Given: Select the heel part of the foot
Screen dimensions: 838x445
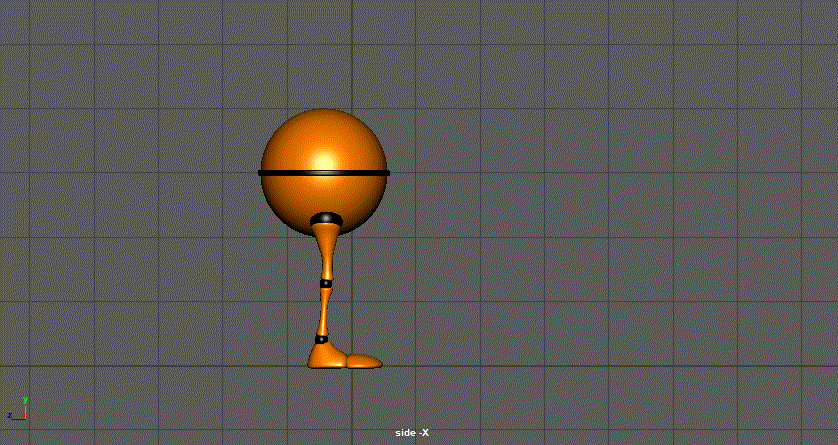Looking at the screenshot, I should click(327, 356).
